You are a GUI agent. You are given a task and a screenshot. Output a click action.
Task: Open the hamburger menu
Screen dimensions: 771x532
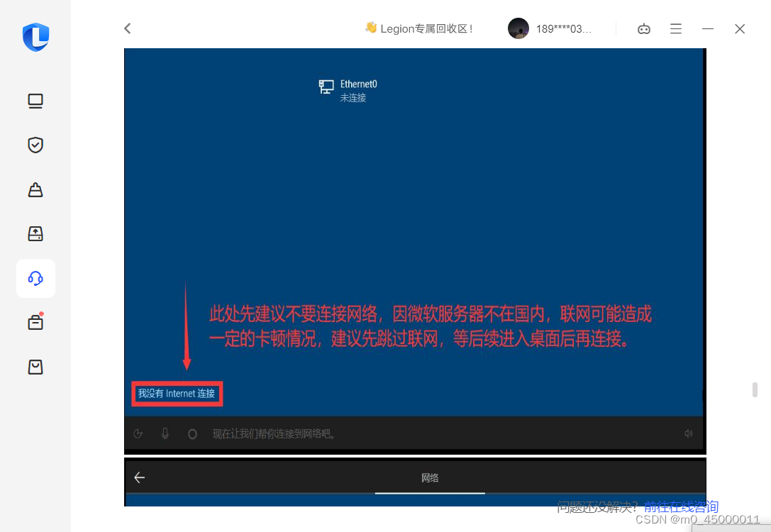tap(676, 29)
